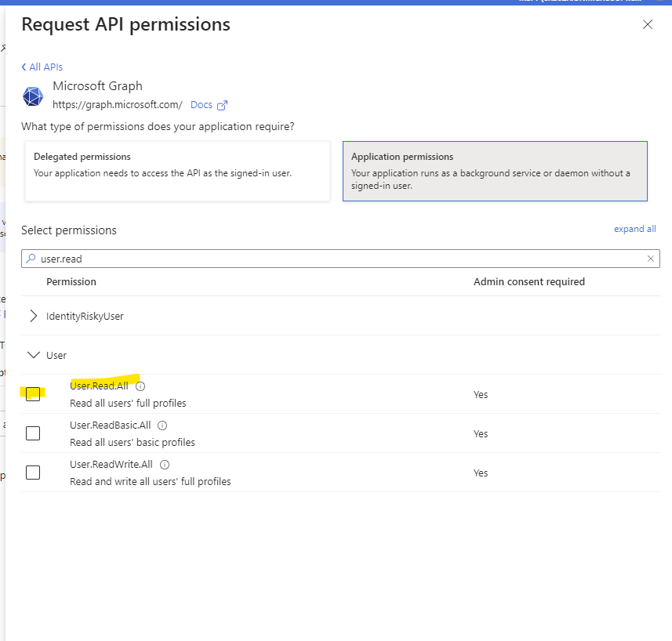Click the Admin consent required column header
The width and height of the screenshot is (672, 641).
[x=529, y=281]
